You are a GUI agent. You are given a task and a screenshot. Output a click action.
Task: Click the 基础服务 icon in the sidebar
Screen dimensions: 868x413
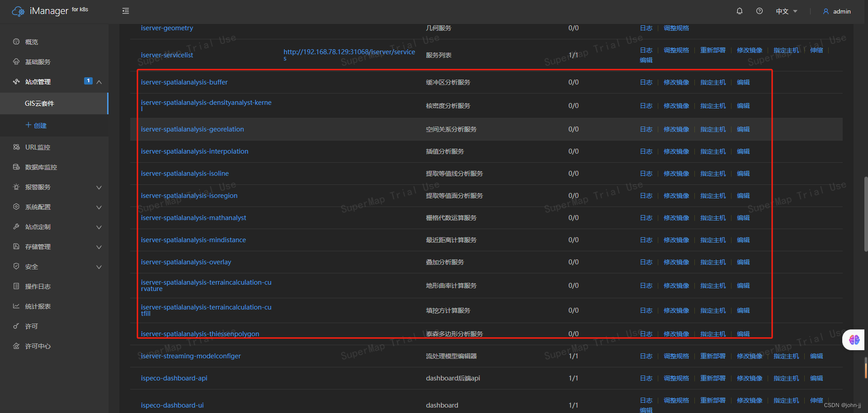16,61
